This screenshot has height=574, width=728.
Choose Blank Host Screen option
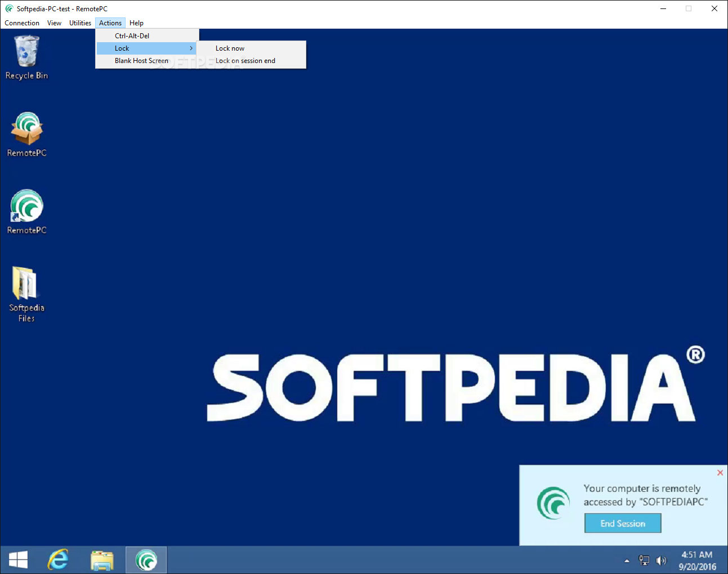(x=147, y=61)
